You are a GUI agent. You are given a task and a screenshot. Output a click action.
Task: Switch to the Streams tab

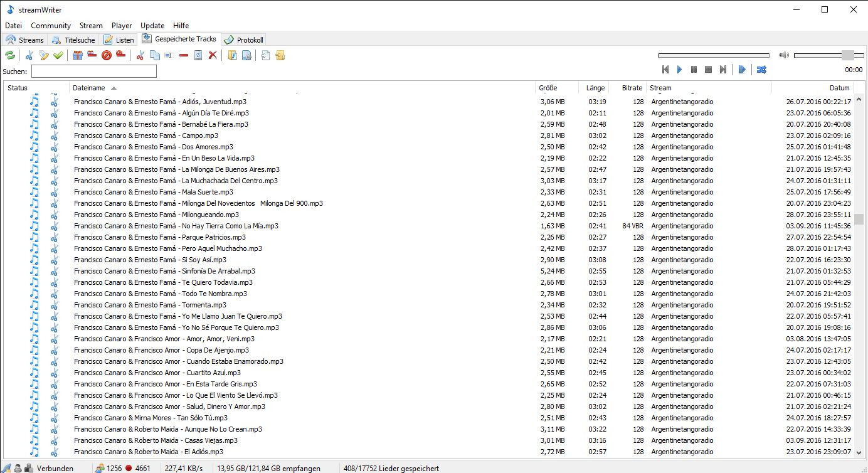coord(25,40)
